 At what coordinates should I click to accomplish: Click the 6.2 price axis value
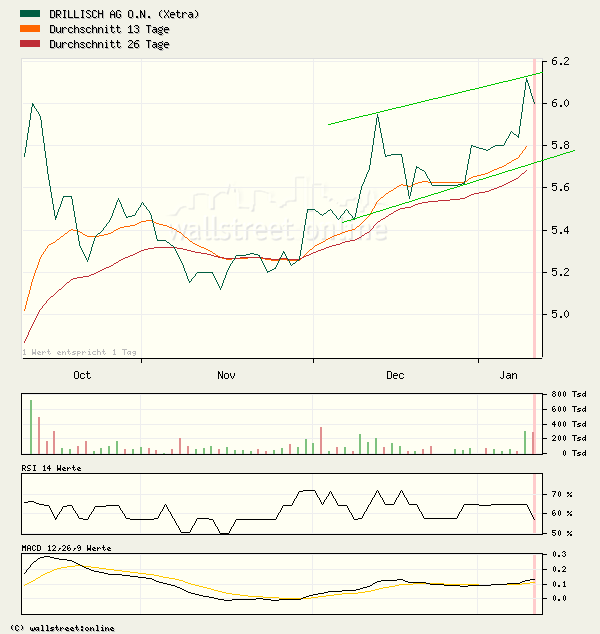click(x=560, y=61)
